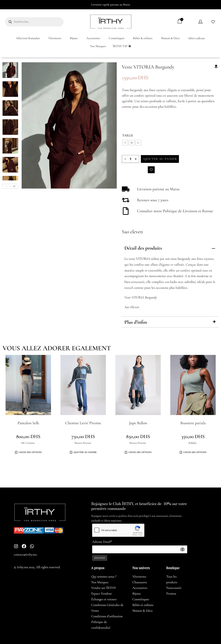Click the Rechercher search field
The height and width of the screenshot is (644, 221).
click(x=34, y=22)
